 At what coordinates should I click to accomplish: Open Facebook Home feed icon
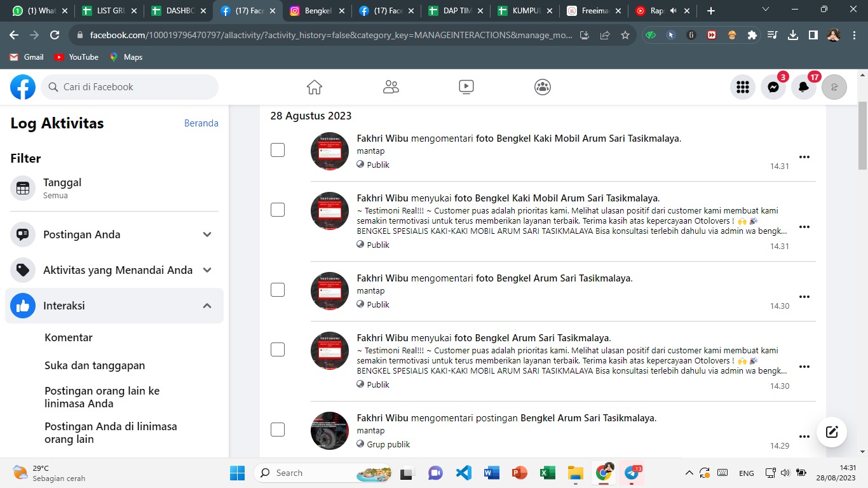click(315, 87)
